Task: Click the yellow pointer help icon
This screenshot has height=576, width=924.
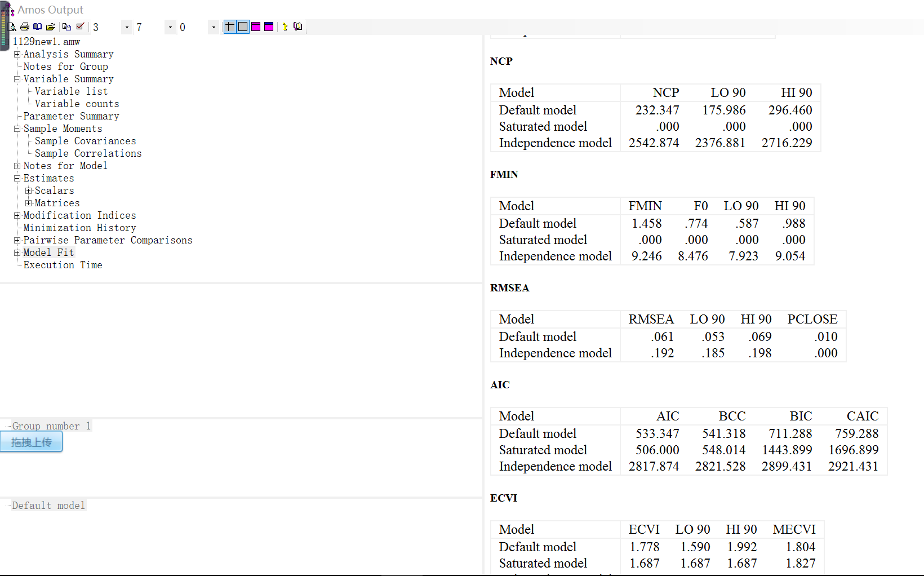Action: 285,26
